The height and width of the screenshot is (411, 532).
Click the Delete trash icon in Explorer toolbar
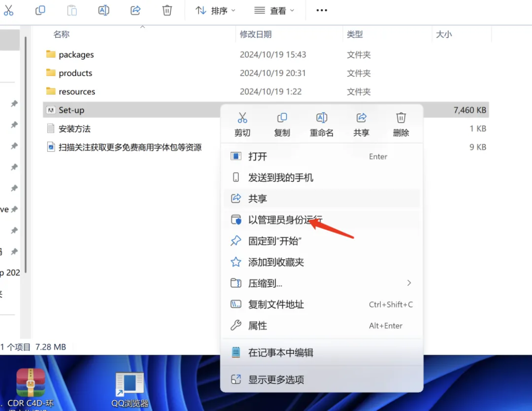pos(167,10)
